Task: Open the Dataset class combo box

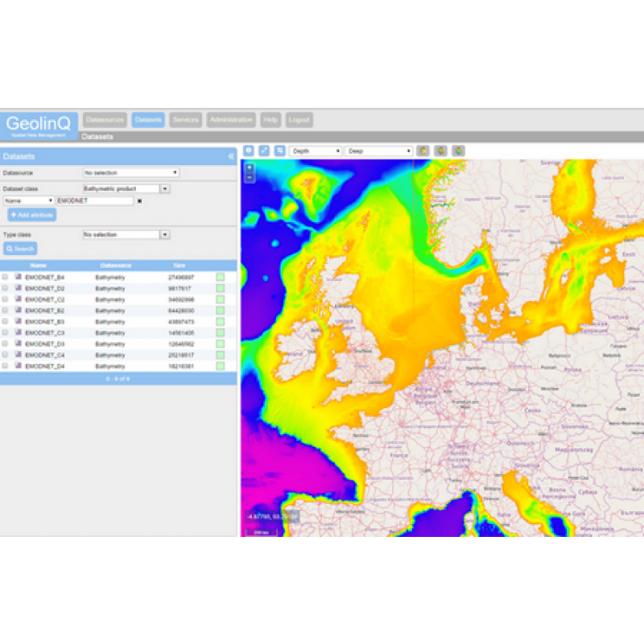Action: pyautogui.click(x=165, y=189)
